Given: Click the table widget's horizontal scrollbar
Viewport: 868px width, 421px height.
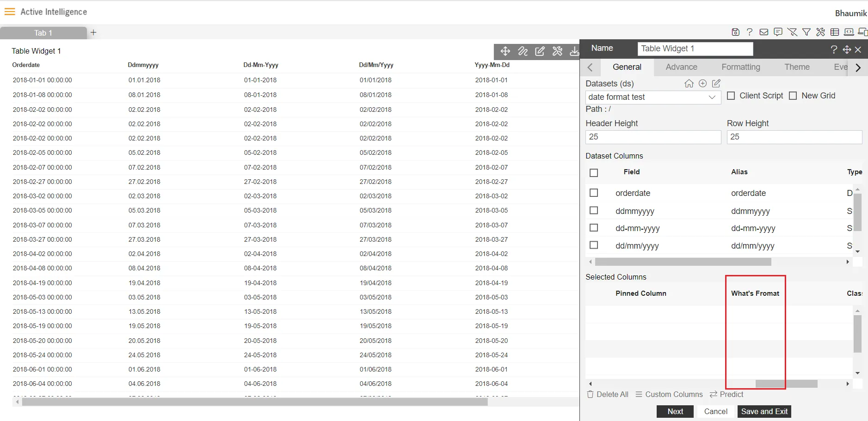Looking at the screenshot, I should click(x=255, y=402).
